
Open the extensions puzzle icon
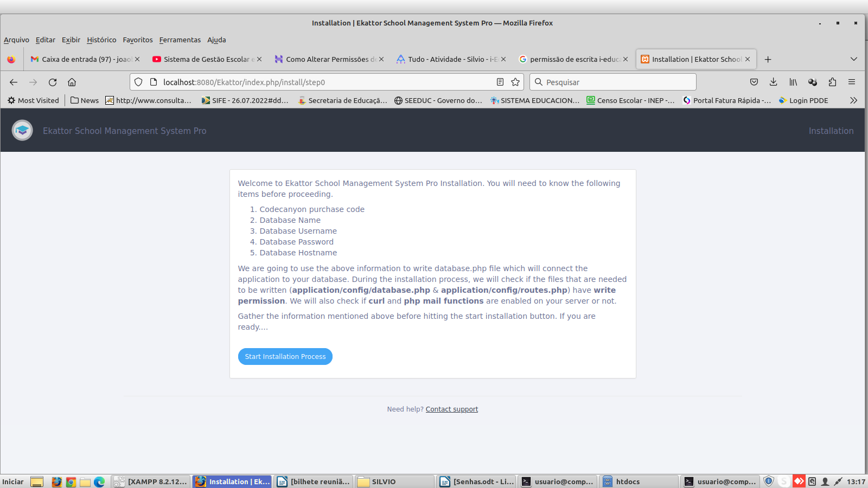click(x=832, y=82)
